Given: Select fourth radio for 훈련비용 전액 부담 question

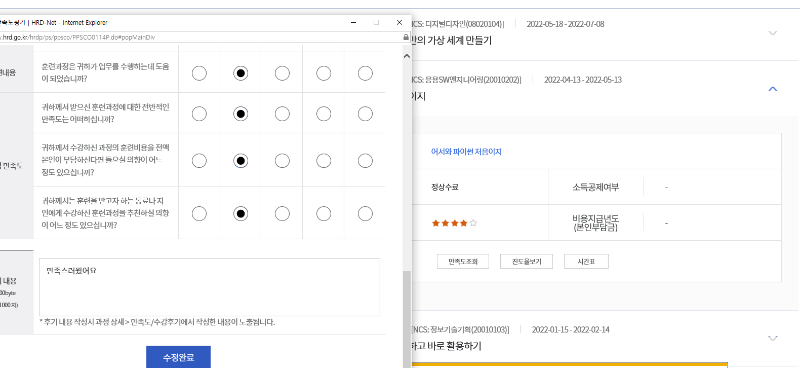Looking at the screenshot, I should click(x=323, y=161).
